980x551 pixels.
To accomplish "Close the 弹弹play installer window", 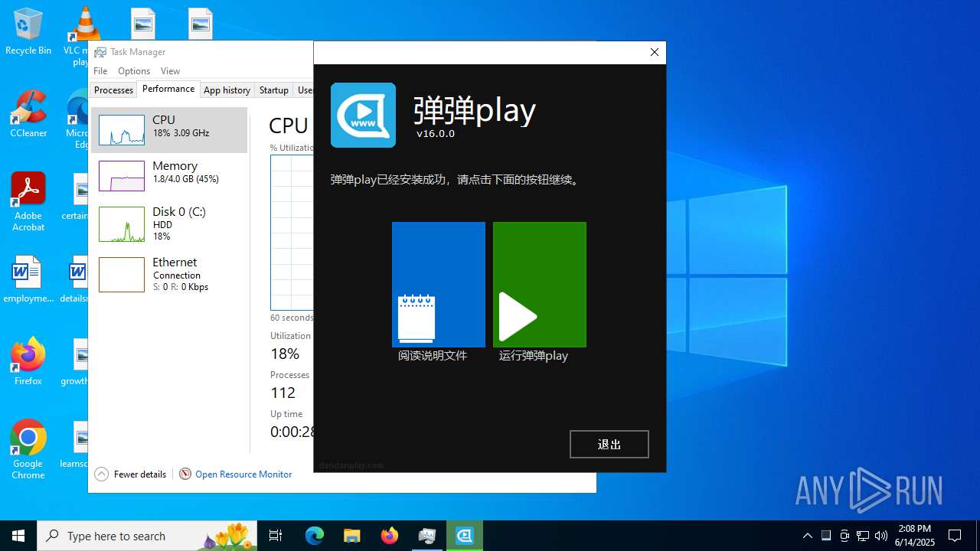I will (654, 52).
